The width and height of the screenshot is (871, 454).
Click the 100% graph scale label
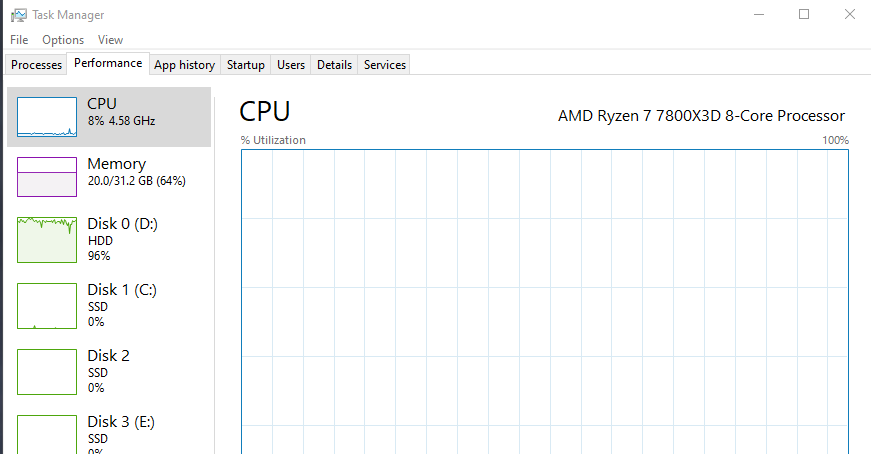(x=835, y=140)
